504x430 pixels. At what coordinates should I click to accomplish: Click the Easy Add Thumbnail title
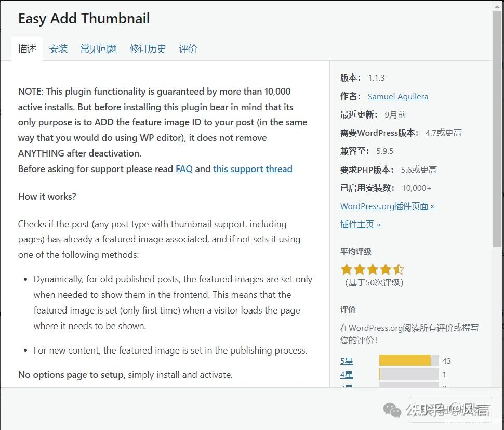[84, 19]
